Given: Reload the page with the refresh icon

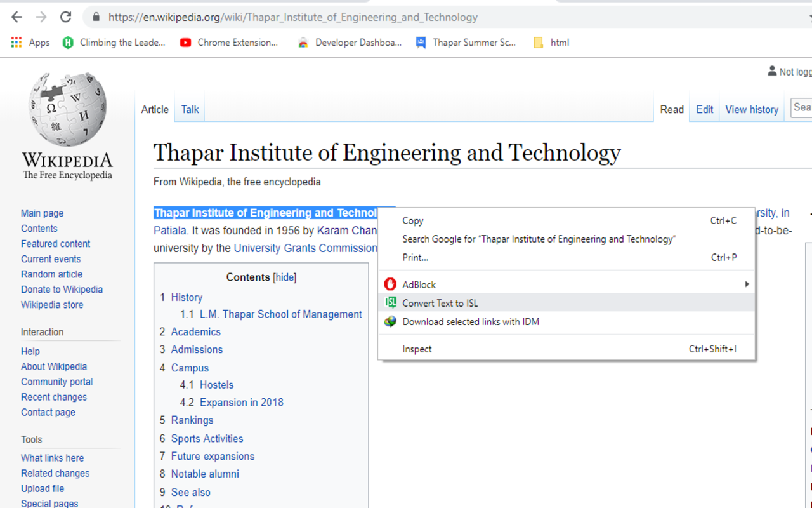Looking at the screenshot, I should (x=66, y=17).
